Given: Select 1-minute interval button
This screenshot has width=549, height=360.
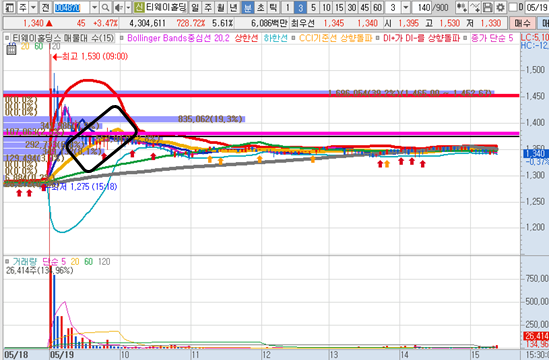Looking at the screenshot, I should (287, 7).
